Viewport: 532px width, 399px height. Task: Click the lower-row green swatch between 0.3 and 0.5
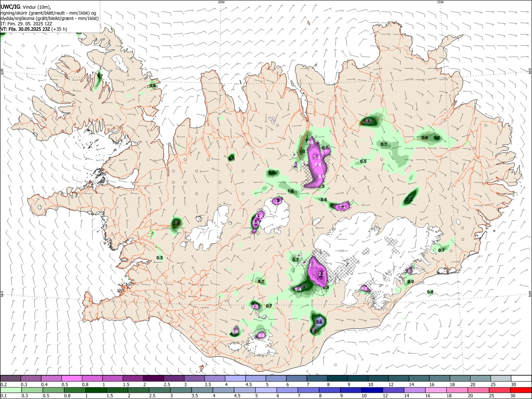click(31, 390)
